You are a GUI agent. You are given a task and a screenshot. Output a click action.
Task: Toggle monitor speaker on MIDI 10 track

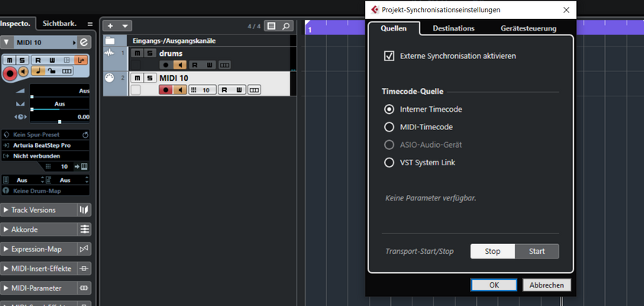pyautogui.click(x=180, y=90)
